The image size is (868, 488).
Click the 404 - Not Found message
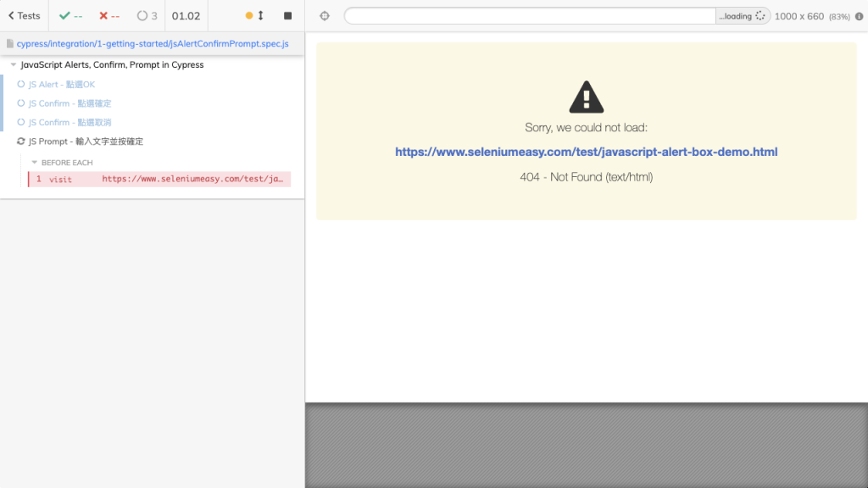coord(587,177)
